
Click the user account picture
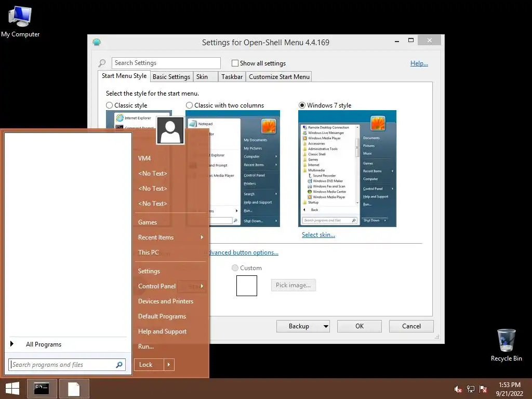tap(170, 130)
